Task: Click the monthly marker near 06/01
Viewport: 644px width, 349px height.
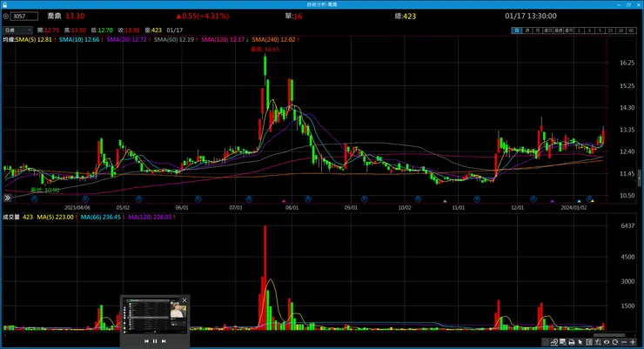Action: pos(198,199)
